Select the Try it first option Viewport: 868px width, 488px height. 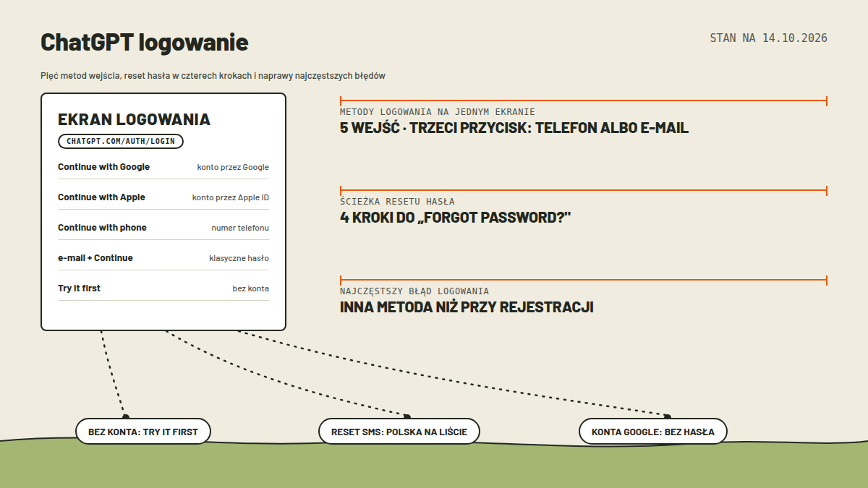[79, 288]
